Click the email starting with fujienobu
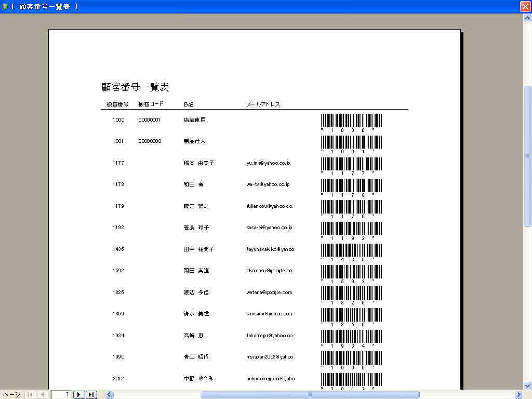 (270, 206)
